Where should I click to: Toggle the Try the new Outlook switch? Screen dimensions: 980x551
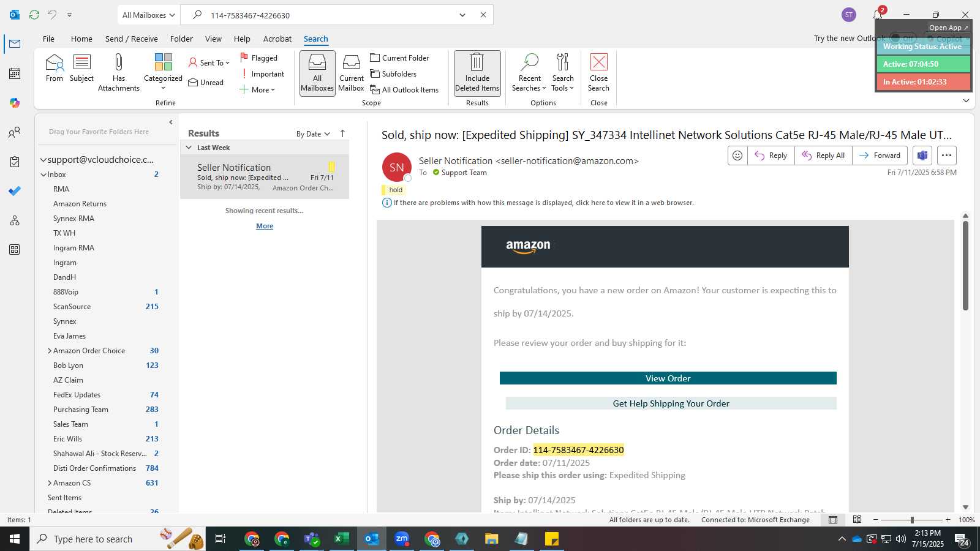click(x=903, y=38)
